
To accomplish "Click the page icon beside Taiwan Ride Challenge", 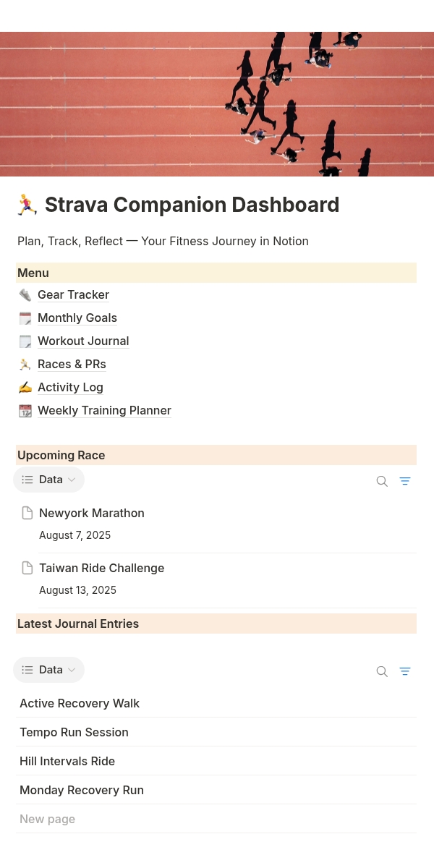I will click(x=27, y=568).
